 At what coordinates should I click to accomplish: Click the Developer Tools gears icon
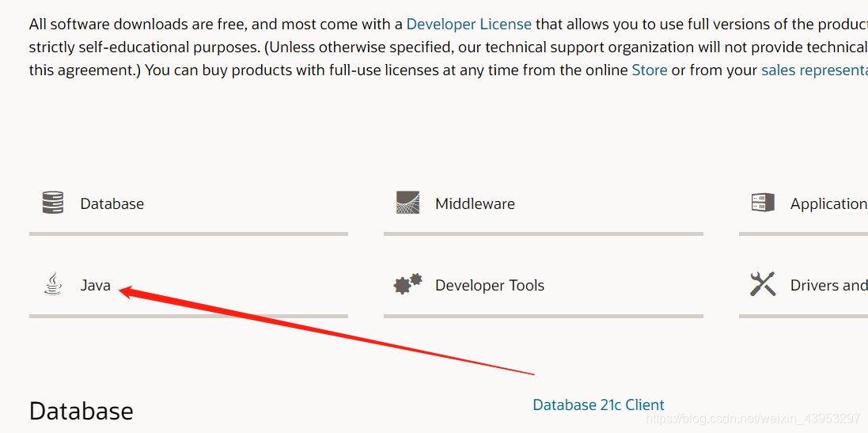tap(408, 284)
